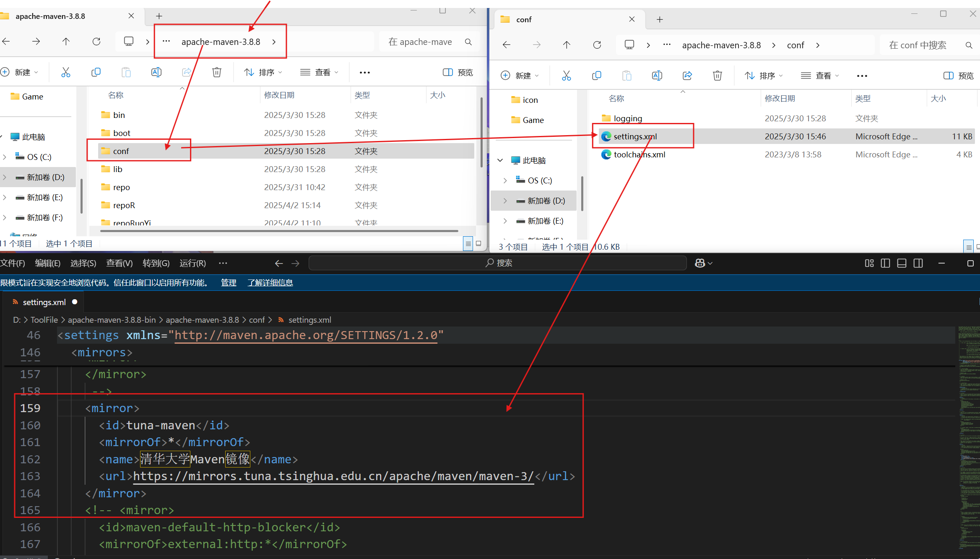Click the rename icon in left Explorer toolbar
The image size is (980, 559).
click(156, 72)
